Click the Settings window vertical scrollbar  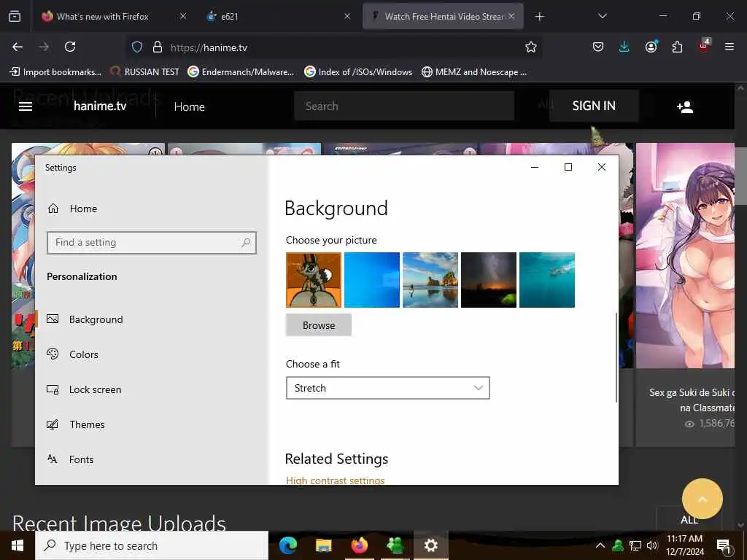point(616,357)
